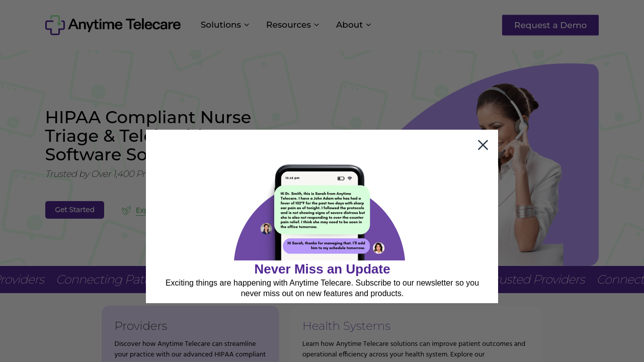Viewport: 644px width, 362px height.
Task: Close the newsletter popup with X
Action: 483,145
